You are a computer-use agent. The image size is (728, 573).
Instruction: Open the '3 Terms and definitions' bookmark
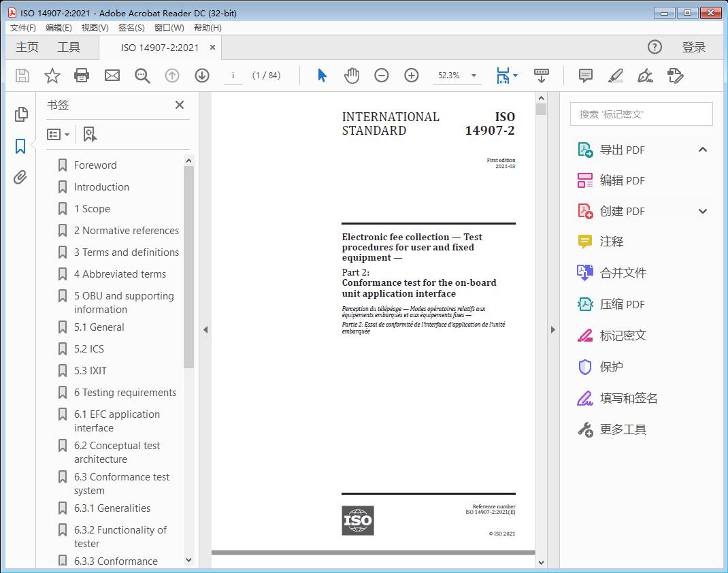point(127,252)
